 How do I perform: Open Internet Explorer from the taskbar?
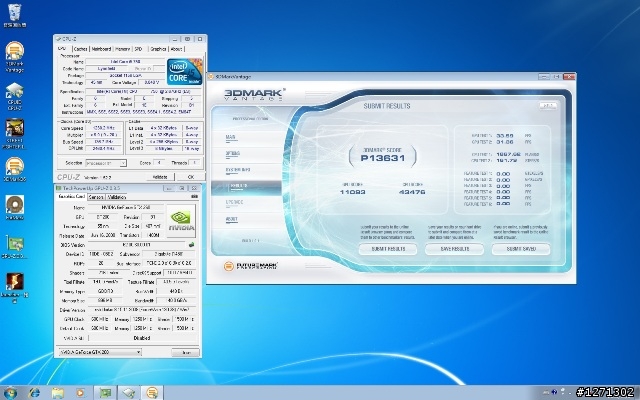click(x=35, y=393)
